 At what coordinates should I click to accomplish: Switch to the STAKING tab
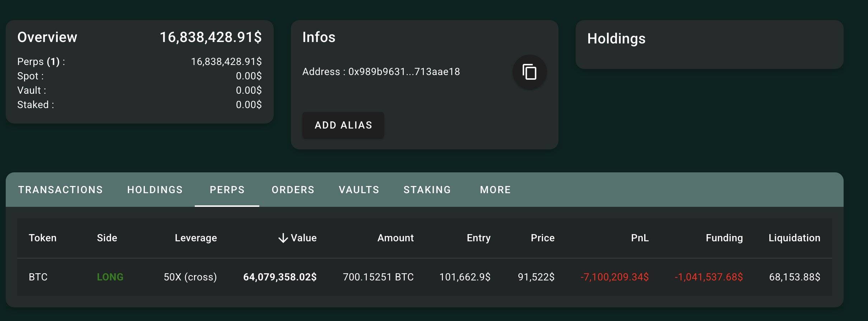tap(427, 190)
